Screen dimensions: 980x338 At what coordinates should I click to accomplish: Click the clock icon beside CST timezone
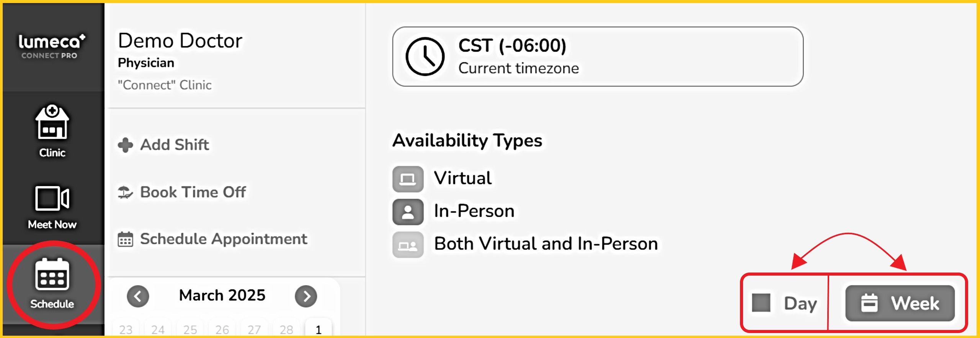click(x=425, y=57)
